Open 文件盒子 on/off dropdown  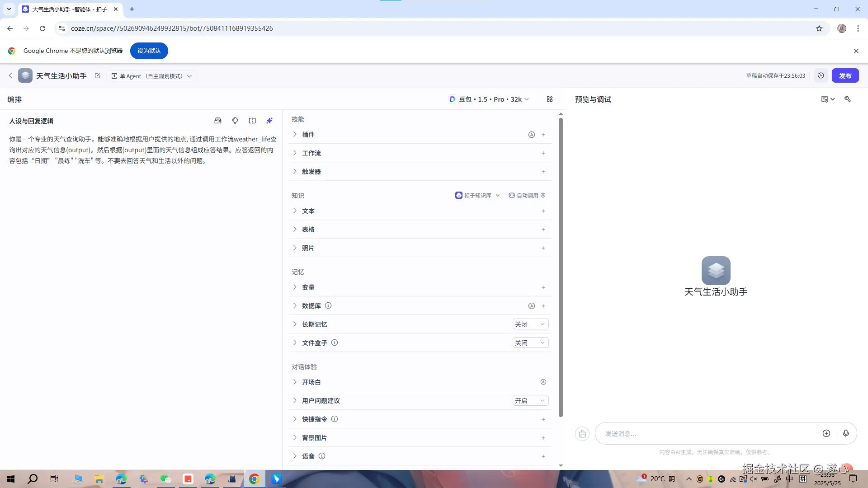tap(530, 343)
